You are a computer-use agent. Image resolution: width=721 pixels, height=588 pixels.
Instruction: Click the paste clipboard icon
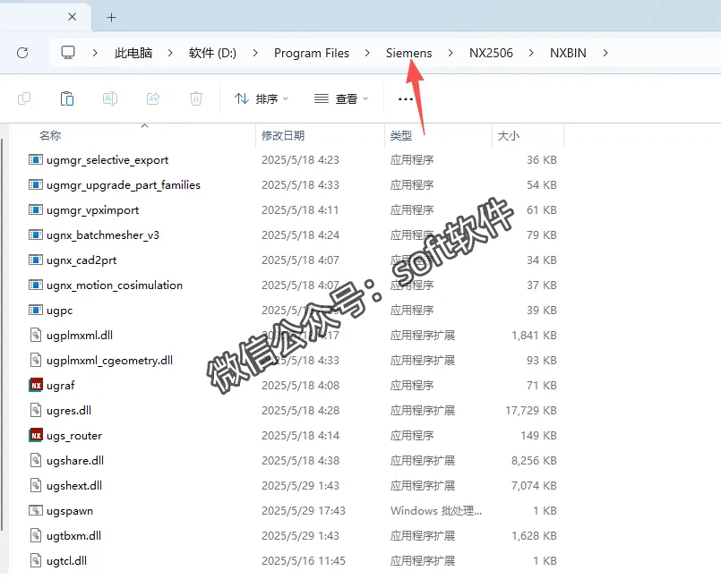tap(66, 98)
